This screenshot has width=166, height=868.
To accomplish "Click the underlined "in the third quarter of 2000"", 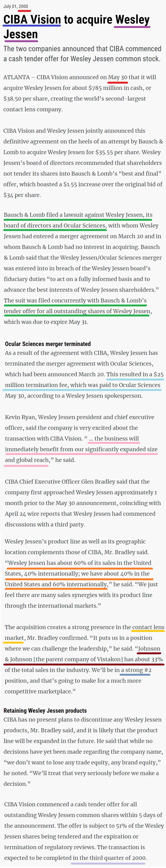I will tap(109, 858).
